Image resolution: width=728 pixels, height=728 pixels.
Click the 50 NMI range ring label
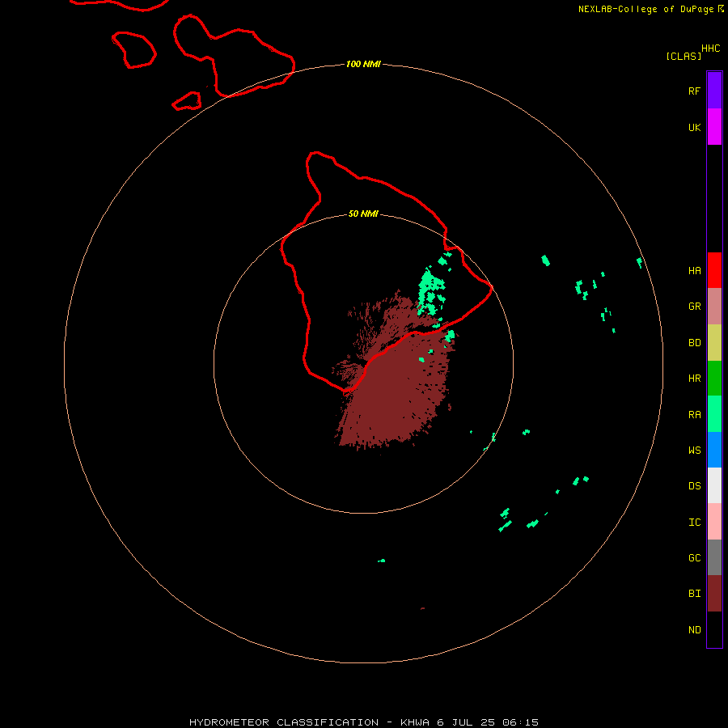coord(363,214)
